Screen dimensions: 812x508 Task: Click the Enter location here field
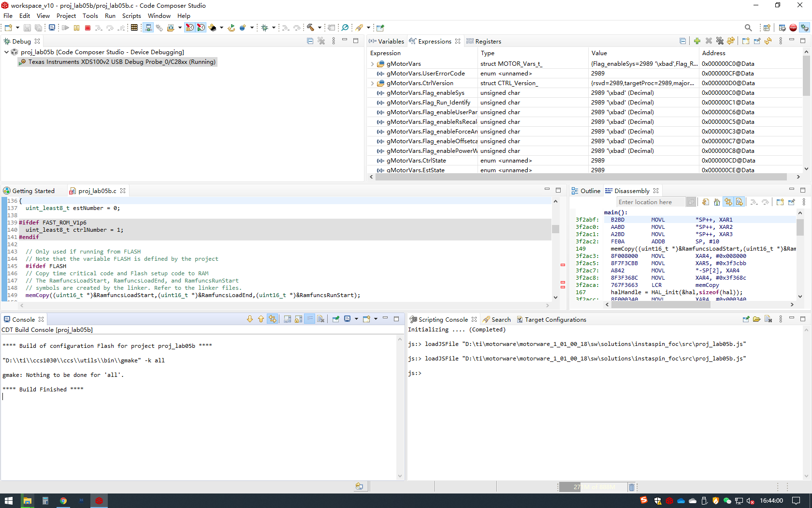[650, 202]
